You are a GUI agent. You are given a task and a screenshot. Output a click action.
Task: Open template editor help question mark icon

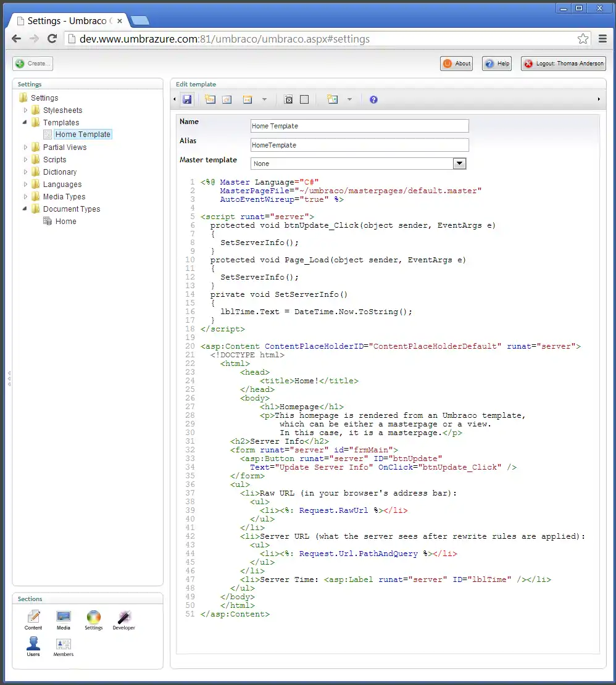point(373,99)
